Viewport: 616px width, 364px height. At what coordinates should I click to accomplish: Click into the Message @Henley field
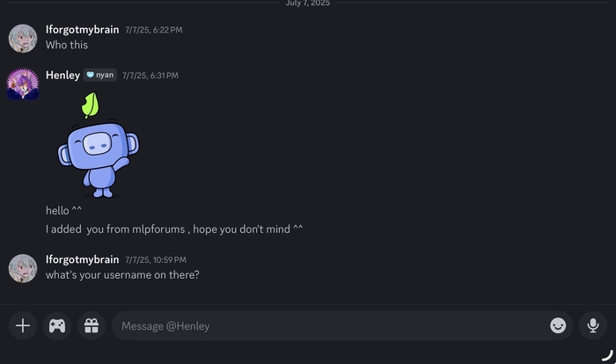pyautogui.click(x=330, y=325)
